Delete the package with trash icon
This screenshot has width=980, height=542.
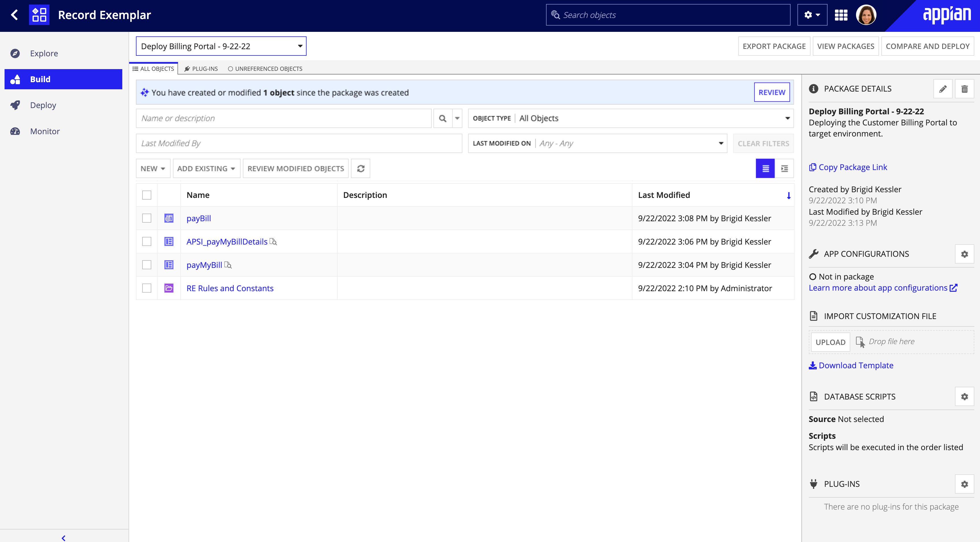[x=964, y=89]
